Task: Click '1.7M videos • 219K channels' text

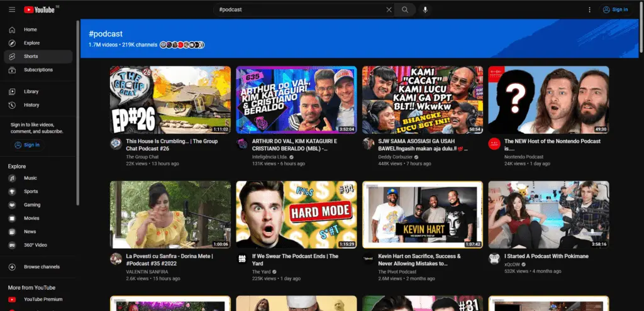Action: click(x=123, y=45)
